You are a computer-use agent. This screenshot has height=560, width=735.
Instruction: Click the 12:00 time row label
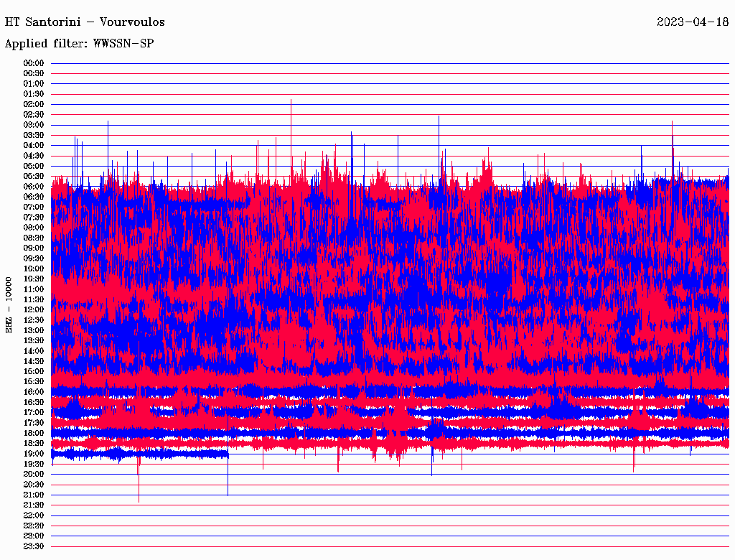(x=34, y=309)
